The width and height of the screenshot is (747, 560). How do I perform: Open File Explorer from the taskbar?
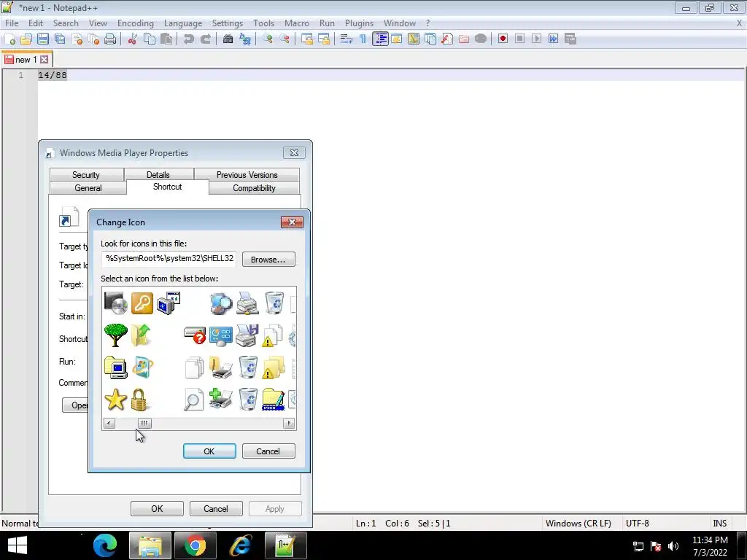click(x=150, y=545)
